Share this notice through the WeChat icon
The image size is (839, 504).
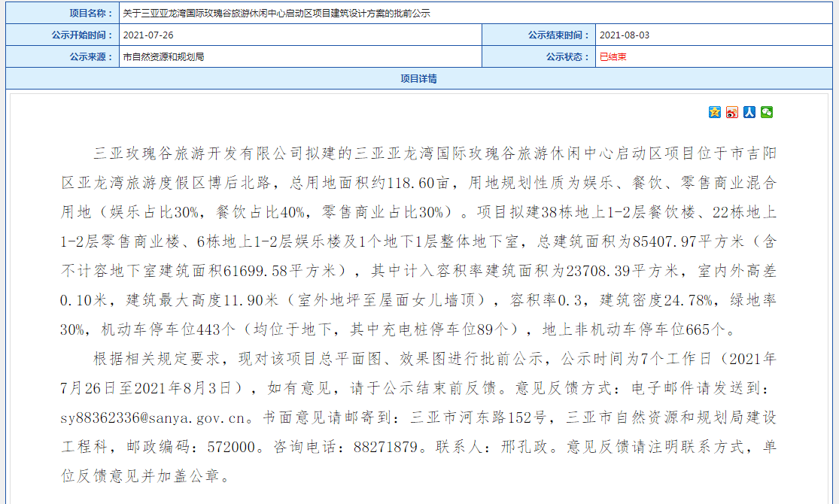(x=767, y=112)
